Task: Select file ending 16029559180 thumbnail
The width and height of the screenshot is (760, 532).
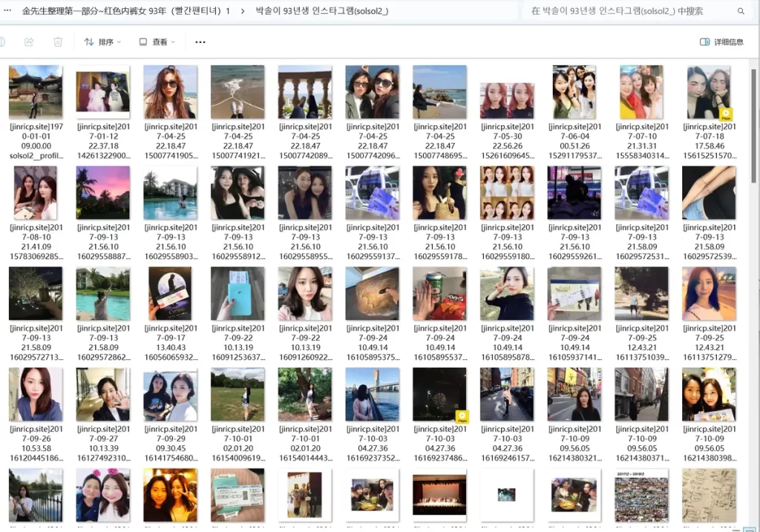Action: [x=507, y=193]
